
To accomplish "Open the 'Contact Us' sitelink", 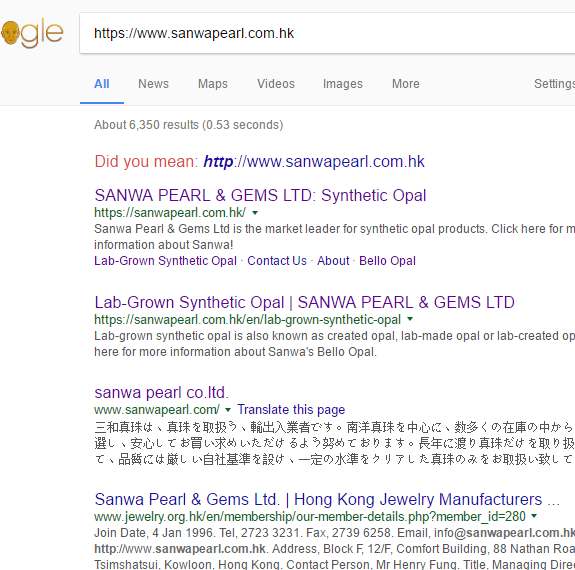I will click(277, 260).
